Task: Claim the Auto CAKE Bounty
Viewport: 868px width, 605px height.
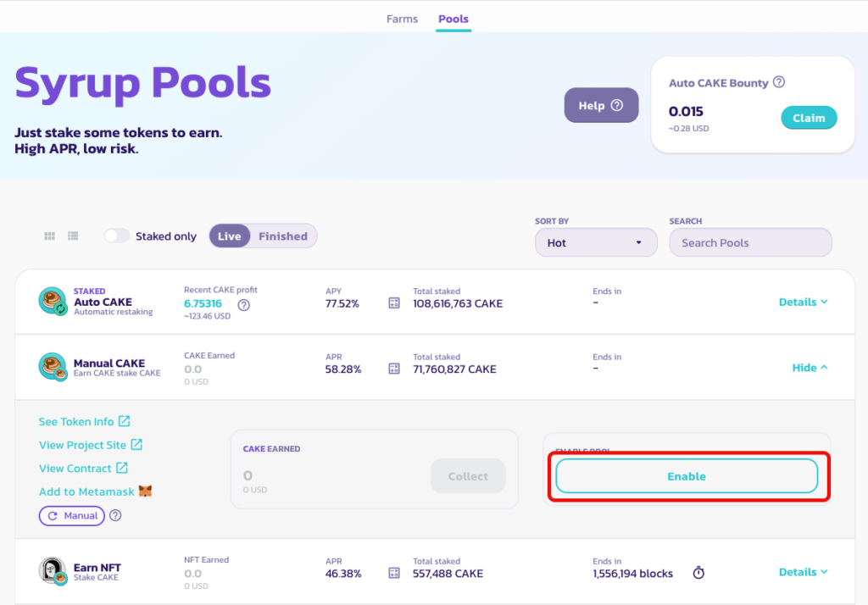Action: pos(809,118)
